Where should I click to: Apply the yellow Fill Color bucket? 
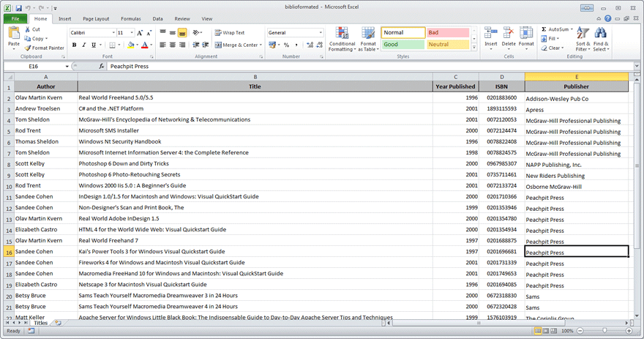pos(130,45)
